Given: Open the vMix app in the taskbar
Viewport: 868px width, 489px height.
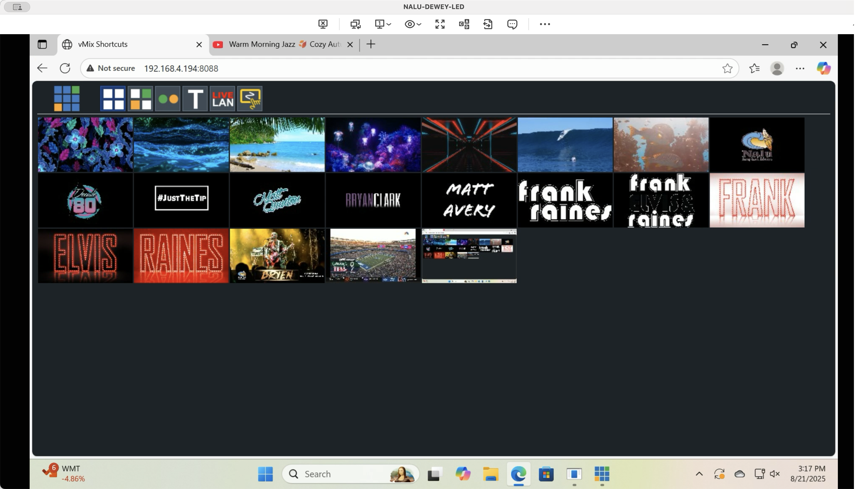Looking at the screenshot, I should (x=602, y=474).
